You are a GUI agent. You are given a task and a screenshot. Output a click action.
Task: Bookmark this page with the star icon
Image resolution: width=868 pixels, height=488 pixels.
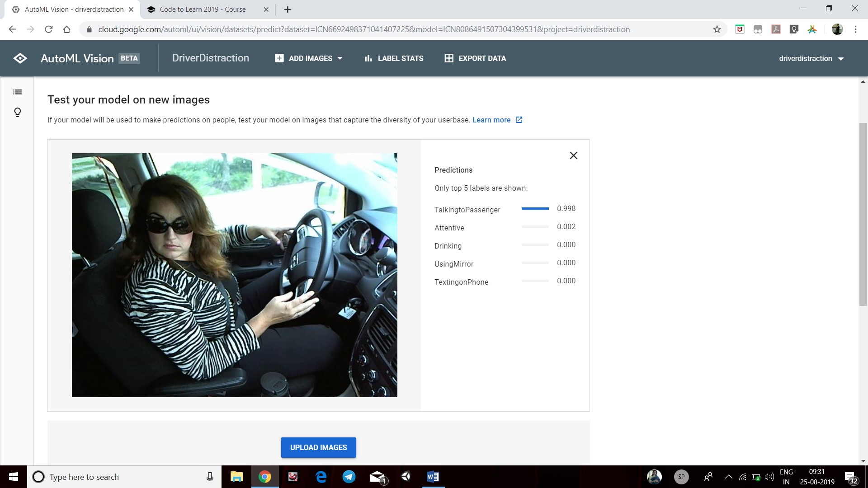click(717, 29)
